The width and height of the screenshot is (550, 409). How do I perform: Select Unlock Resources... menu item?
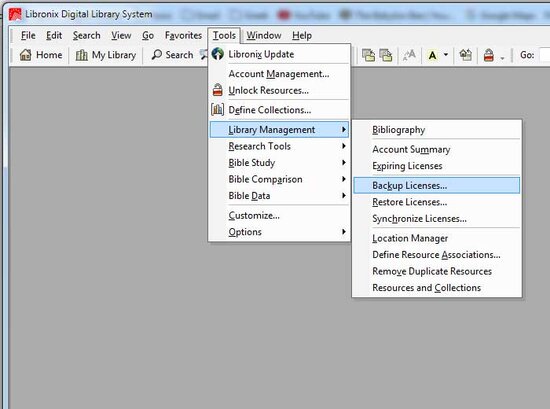click(x=280, y=90)
